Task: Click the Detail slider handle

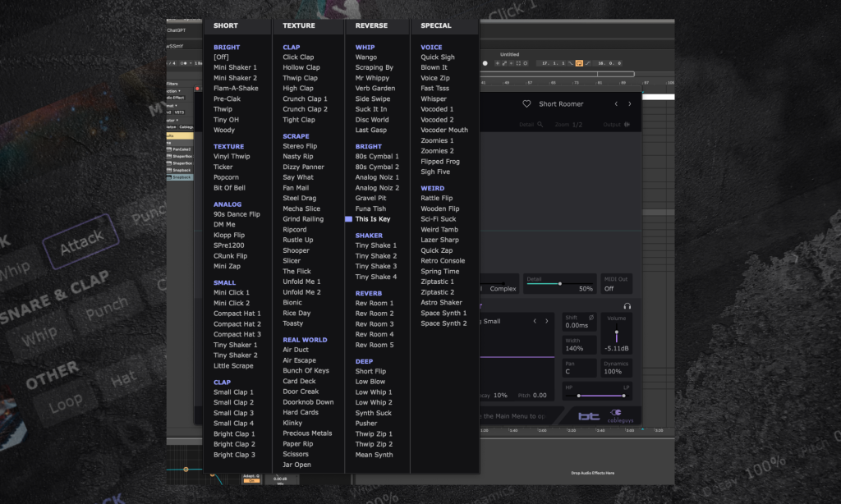Action: tap(560, 284)
